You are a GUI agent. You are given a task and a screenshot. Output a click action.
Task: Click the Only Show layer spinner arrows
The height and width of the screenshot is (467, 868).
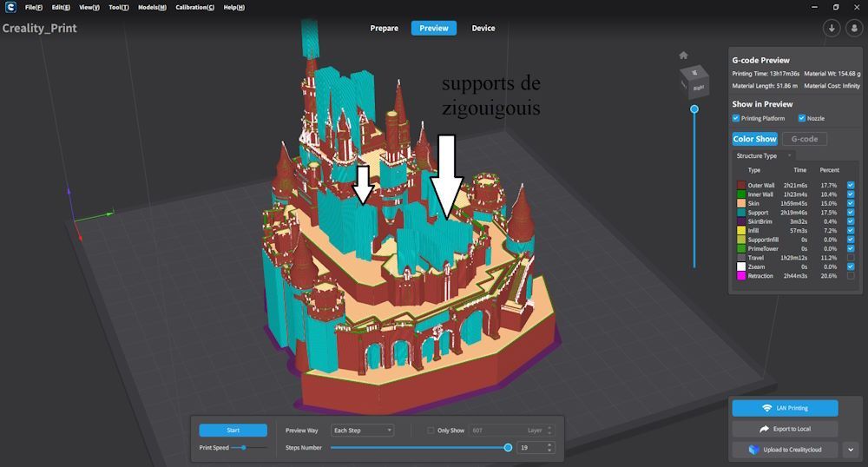pos(549,430)
